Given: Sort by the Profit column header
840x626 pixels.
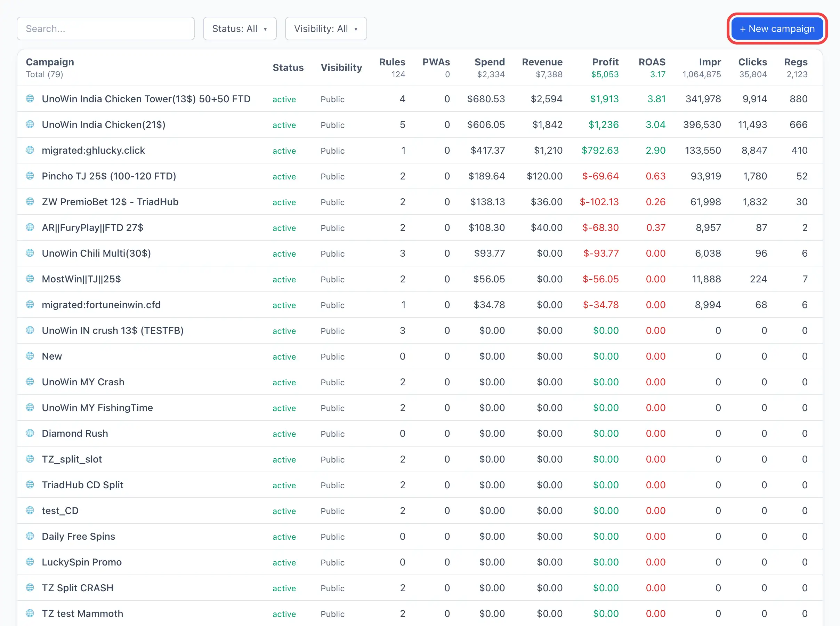Looking at the screenshot, I should pyautogui.click(x=605, y=62).
